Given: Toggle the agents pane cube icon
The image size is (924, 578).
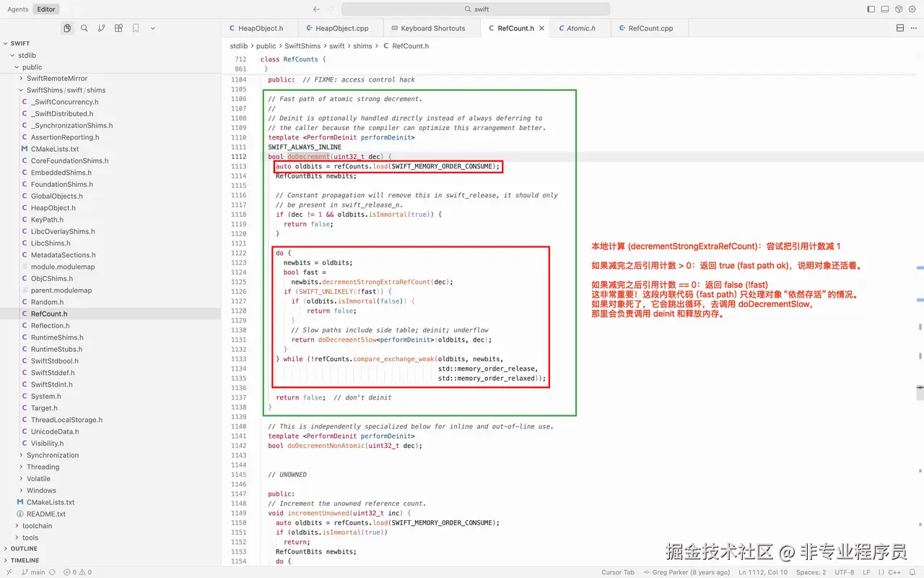Looking at the screenshot, I should [899, 9].
